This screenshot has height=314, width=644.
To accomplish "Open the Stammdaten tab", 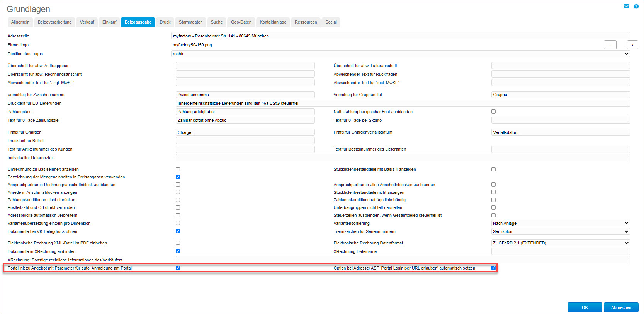I will 190,22.
